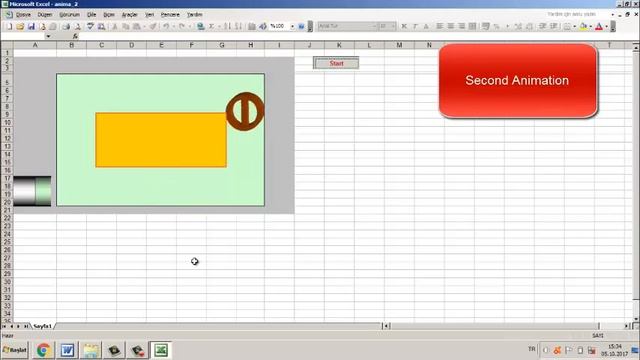Screen dimensions: 640x360
Task: Click the Cut scissors icon
Action: point(115,27)
